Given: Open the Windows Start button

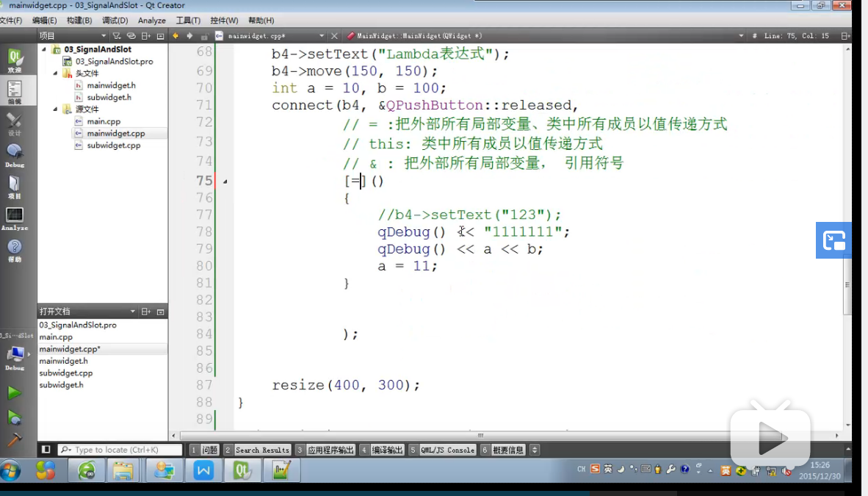Looking at the screenshot, I should pos(10,470).
